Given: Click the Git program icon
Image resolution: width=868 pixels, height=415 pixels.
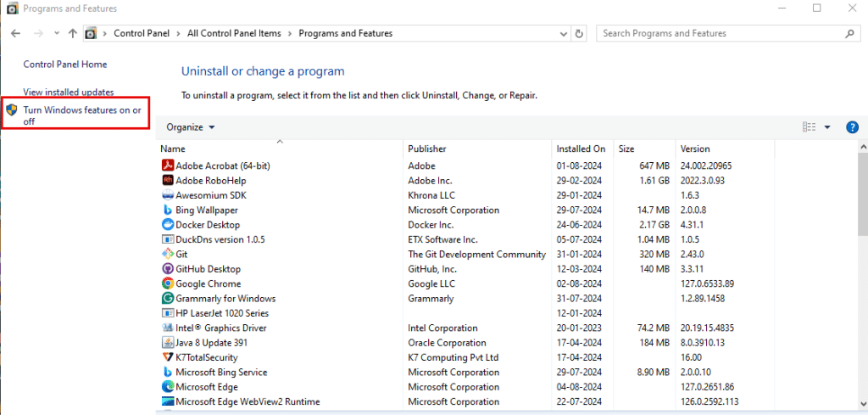Looking at the screenshot, I should click(x=168, y=255).
